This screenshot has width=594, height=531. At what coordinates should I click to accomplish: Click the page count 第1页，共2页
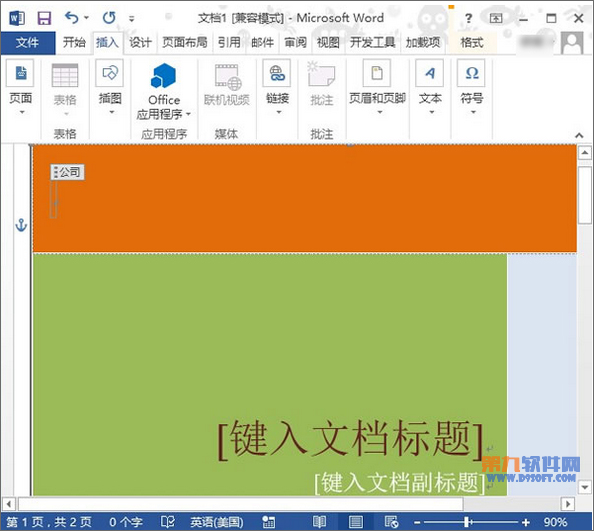[49, 522]
